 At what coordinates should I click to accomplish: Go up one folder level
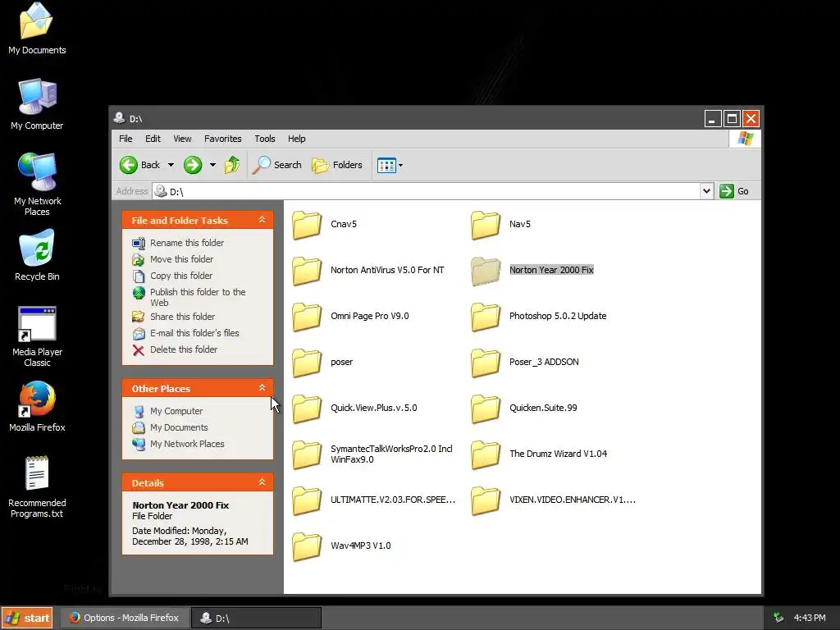[232, 165]
